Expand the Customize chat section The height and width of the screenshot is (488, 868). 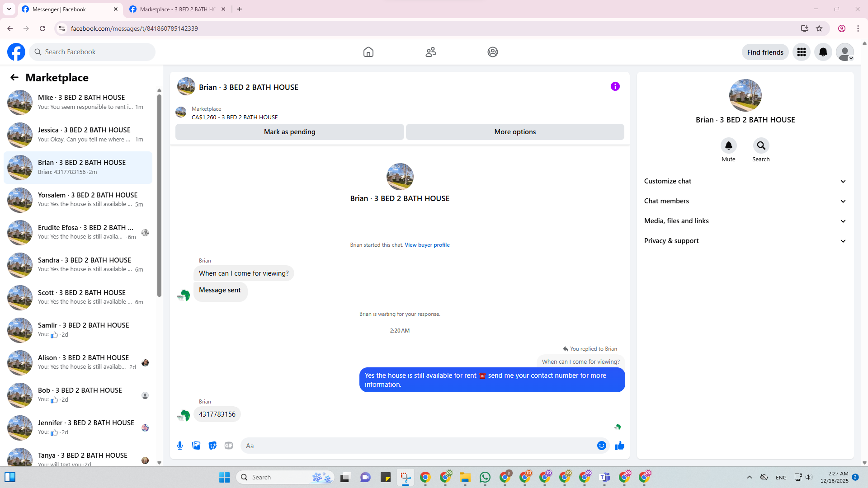(x=745, y=181)
